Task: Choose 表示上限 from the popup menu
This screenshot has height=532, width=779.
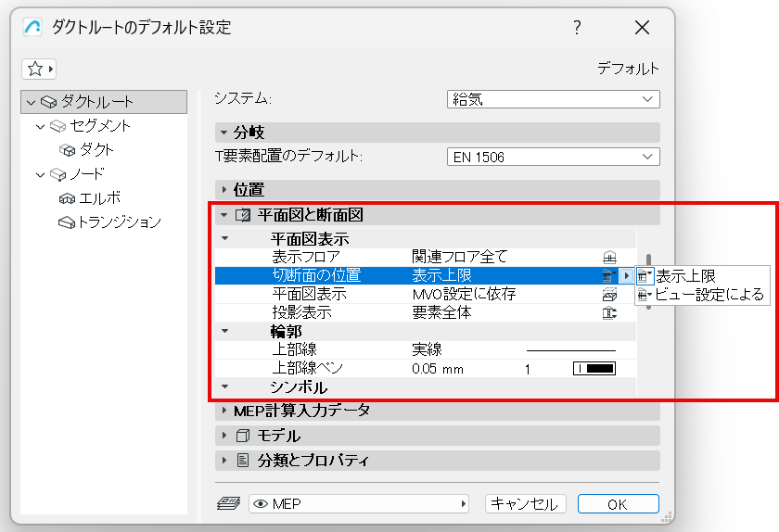Action: (701, 275)
